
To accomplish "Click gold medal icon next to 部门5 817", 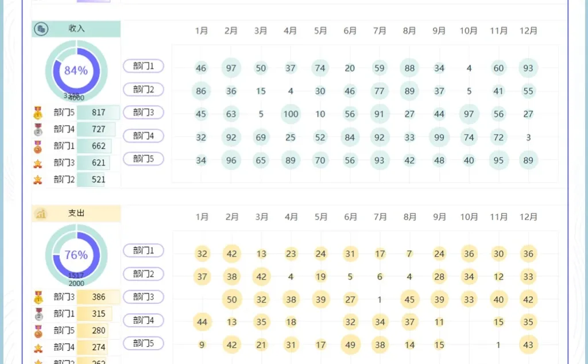I will click(38, 113).
